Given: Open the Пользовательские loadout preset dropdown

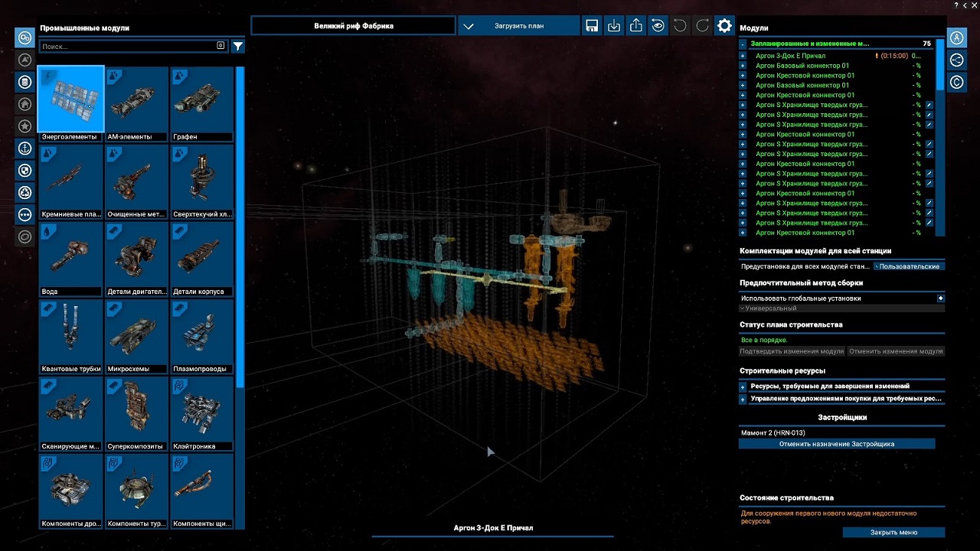Looking at the screenshot, I should tap(909, 266).
